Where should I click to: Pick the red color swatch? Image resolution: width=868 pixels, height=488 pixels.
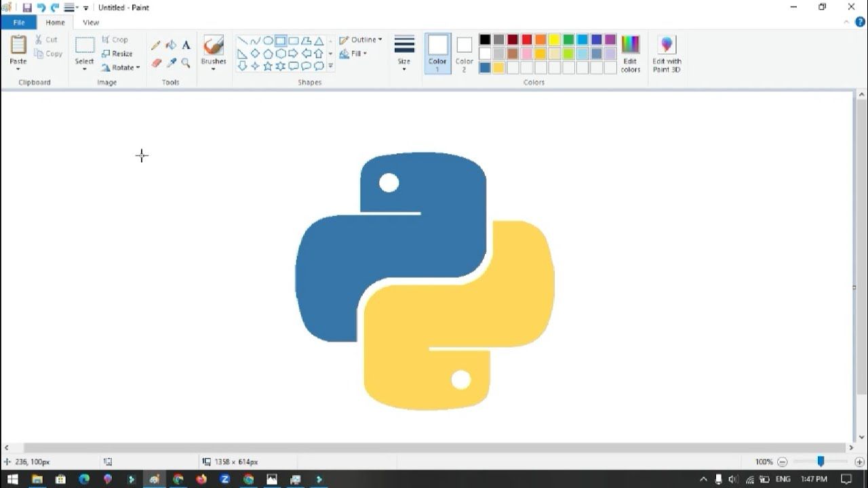[x=526, y=39]
